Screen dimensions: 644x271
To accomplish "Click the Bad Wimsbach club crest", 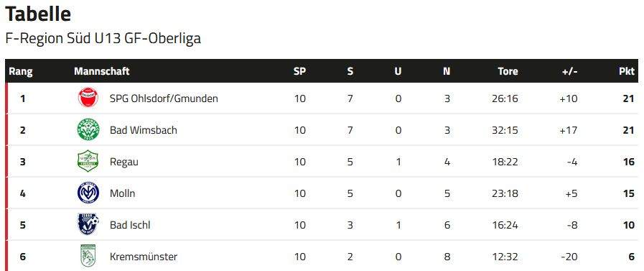I will (x=88, y=129).
